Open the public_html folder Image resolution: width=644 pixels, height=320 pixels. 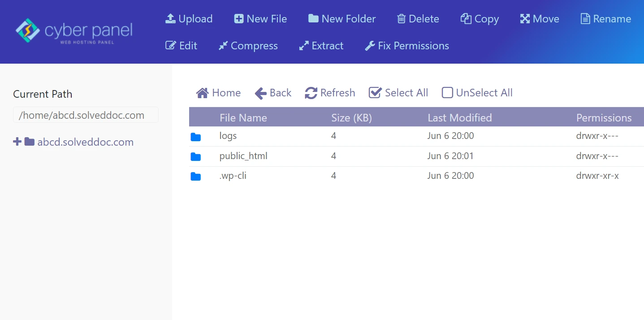click(x=243, y=156)
